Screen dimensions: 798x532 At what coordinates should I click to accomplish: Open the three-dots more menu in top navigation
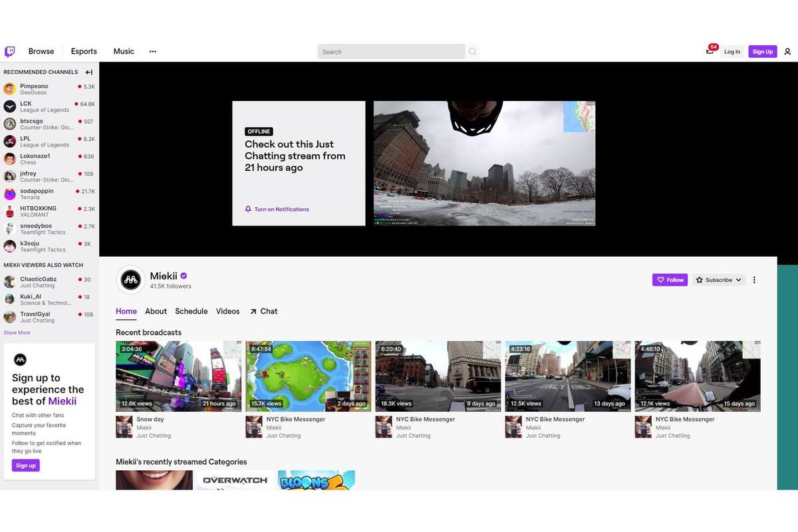(x=153, y=52)
